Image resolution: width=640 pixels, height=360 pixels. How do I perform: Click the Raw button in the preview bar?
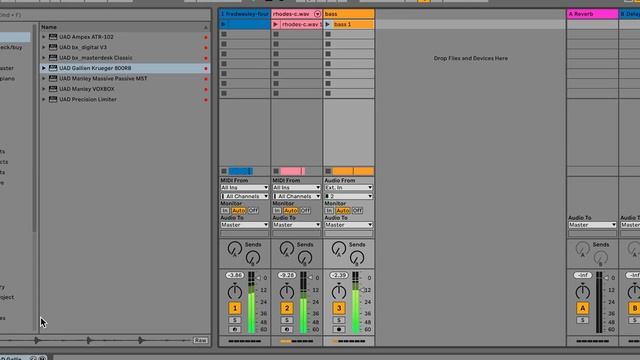pos(200,340)
